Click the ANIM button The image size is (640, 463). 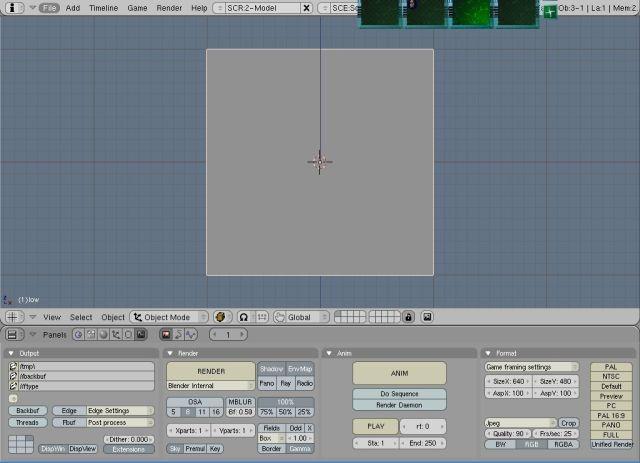pyautogui.click(x=399, y=373)
